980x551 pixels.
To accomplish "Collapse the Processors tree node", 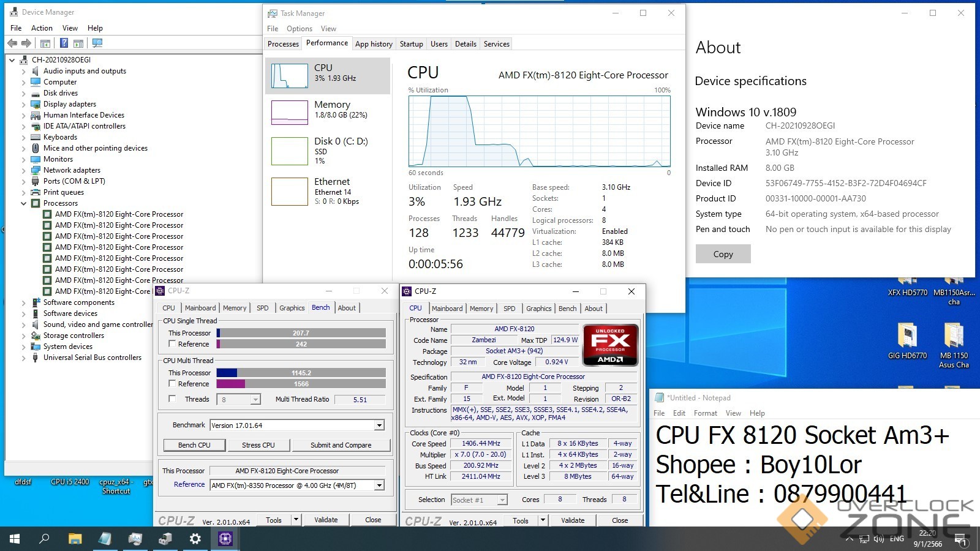I will pos(24,203).
